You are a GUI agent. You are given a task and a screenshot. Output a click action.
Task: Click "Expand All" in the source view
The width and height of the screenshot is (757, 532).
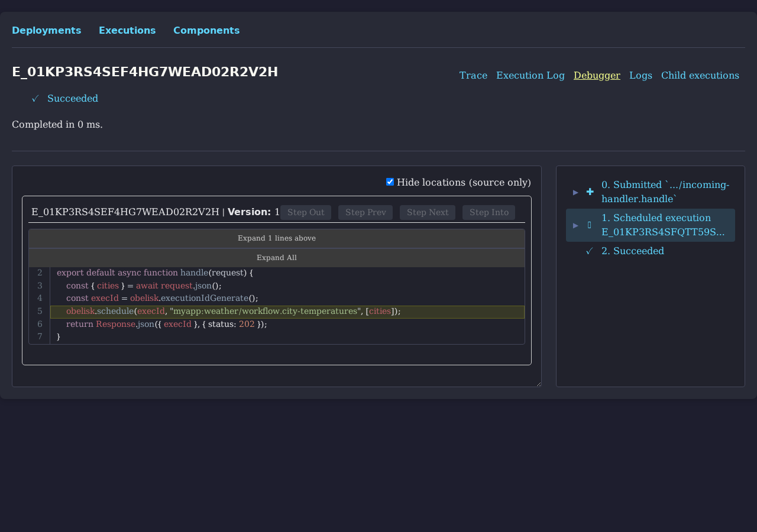(x=276, y=257)
